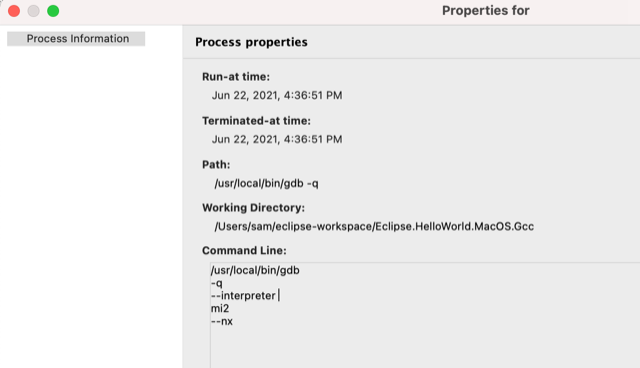Click the Run-at time label
This screenshot has width=640, height=368.
236,77
